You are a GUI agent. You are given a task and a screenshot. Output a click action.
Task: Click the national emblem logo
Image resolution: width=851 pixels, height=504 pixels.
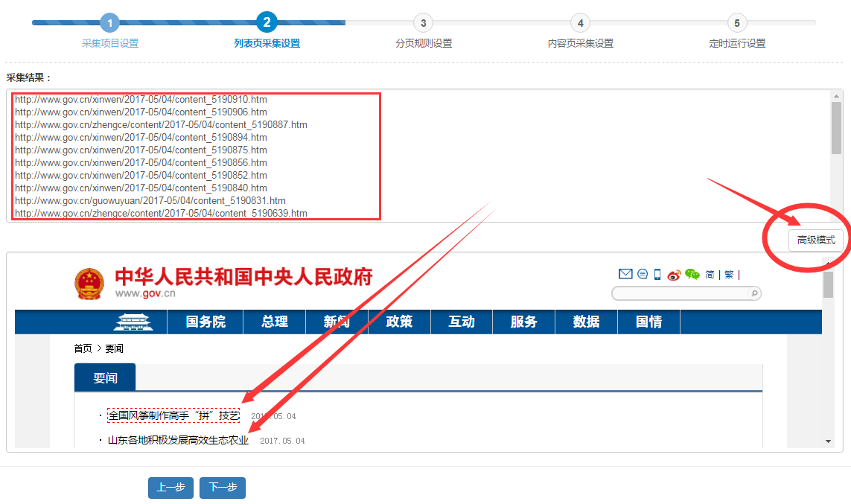click(x=90, y=284)
